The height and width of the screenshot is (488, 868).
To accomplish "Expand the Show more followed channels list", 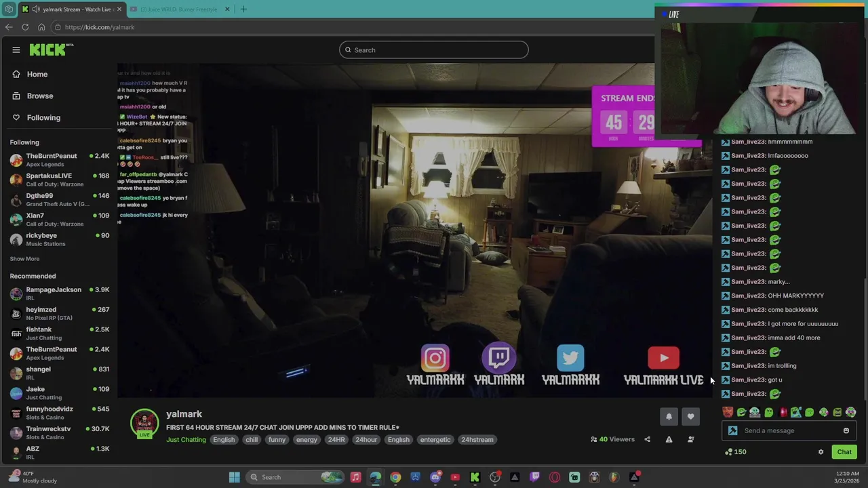I will tap(24, 259).
